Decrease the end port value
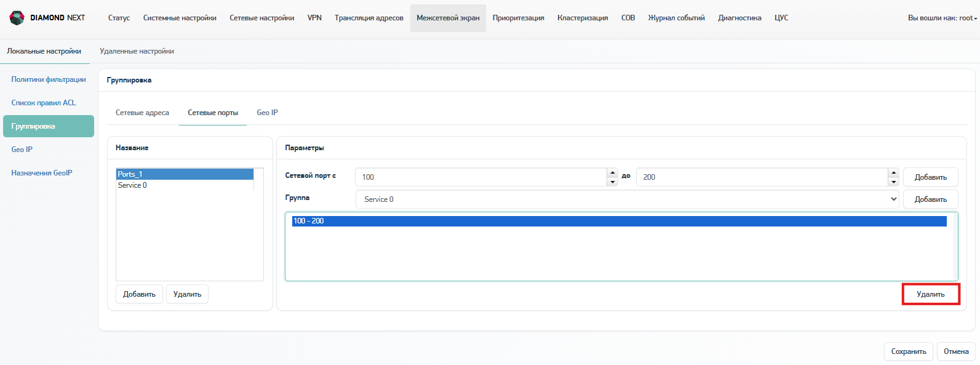The width and height of the screenshot is (980, 365). 893,182
